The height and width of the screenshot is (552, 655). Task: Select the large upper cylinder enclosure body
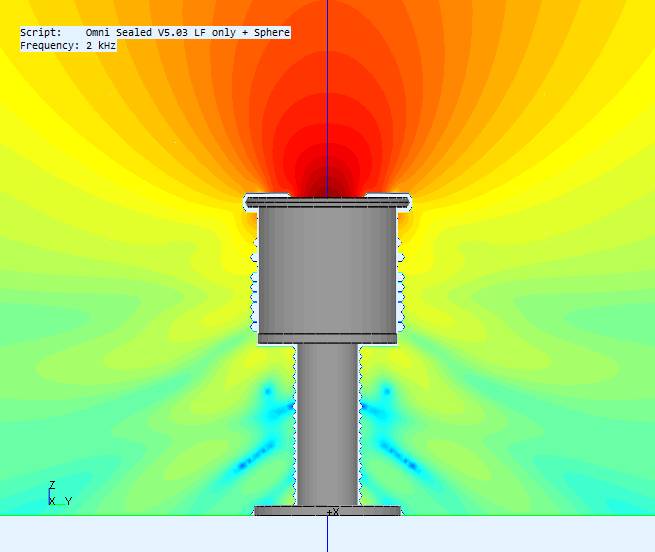pos(327,271)
